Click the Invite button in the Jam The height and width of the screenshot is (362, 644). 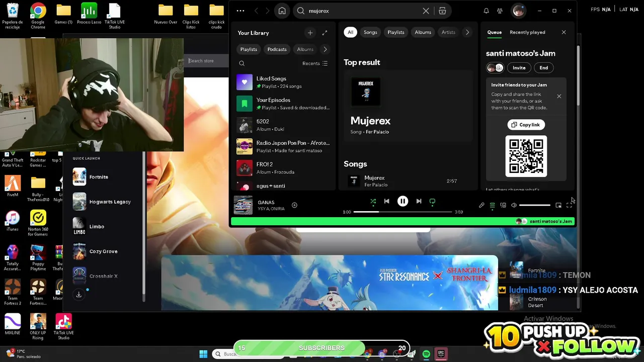pyautogui.click(x=519, y=68)
